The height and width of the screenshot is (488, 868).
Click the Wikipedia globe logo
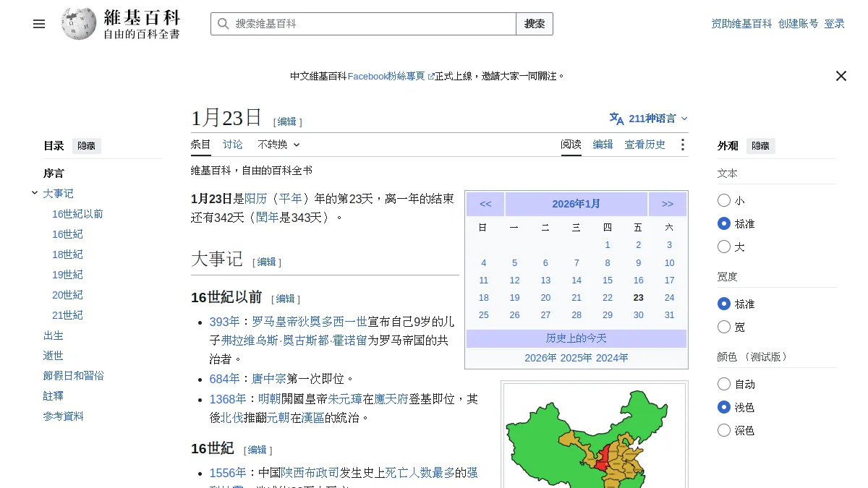coord(79,24)
